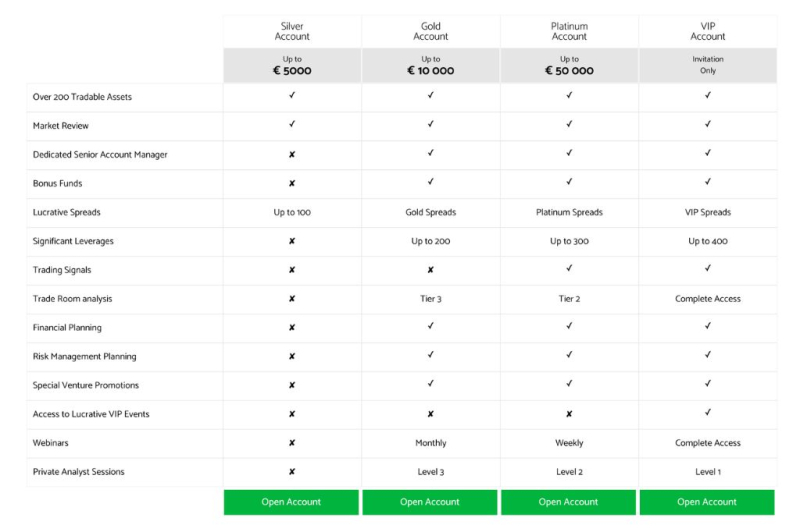The height and width of the screenshot is (532, 800).
Task: Click the Gold Up to € 10 000 cell
Action: [431, 65]
